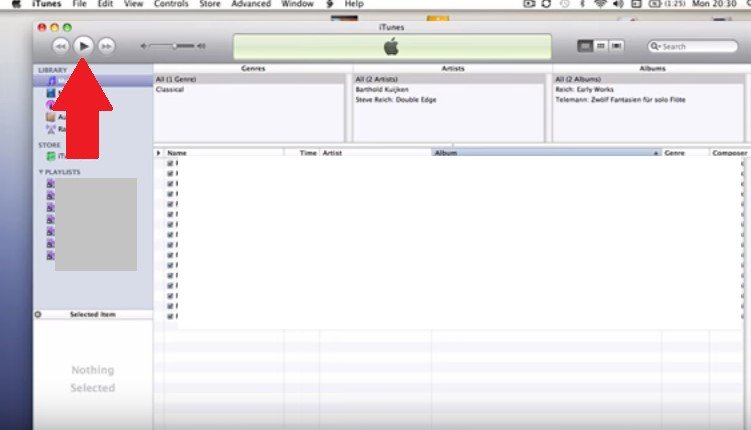
Task: Click the Artists browser column header
Action: [x=453, y=68]
